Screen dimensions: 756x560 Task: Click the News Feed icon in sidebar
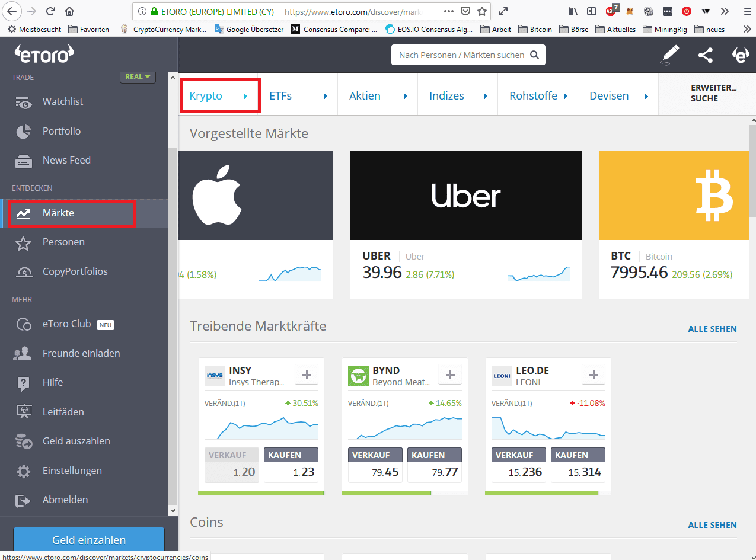click(24, 161)
